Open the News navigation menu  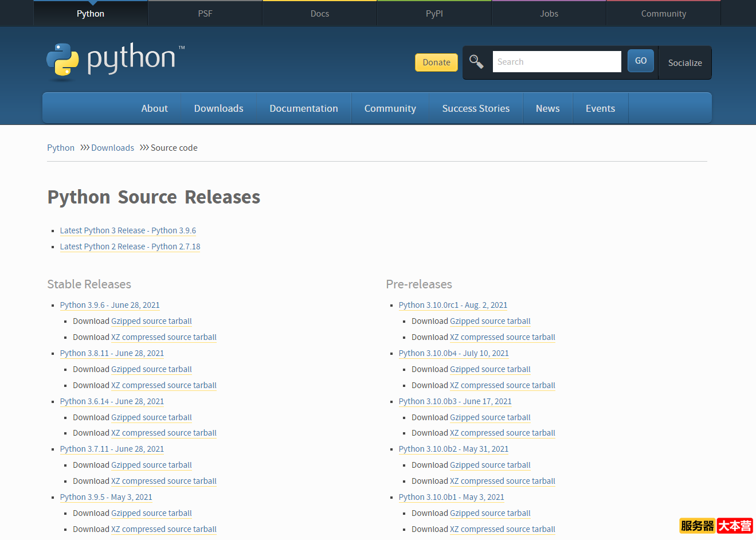pyautogui.click(x=548, y=108)
